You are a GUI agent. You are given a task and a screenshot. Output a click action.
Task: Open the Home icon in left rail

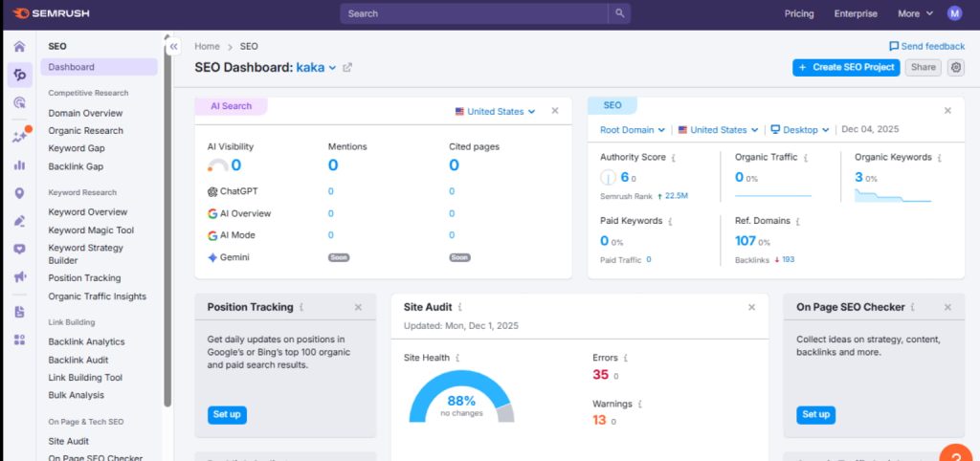point(19,46)
